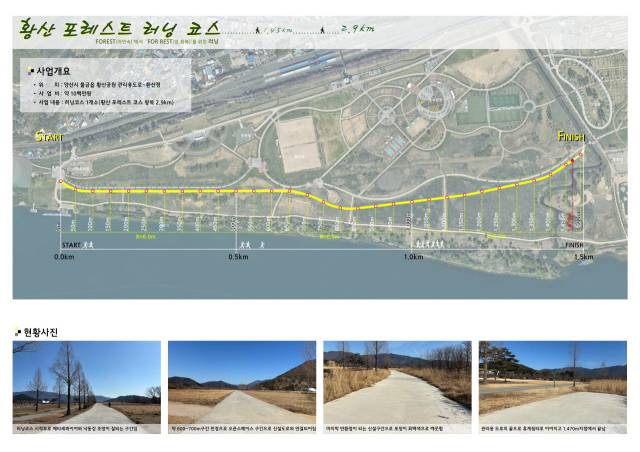
Task: Click the 0.0km distance marker
Action: click(x=64, y=257)
